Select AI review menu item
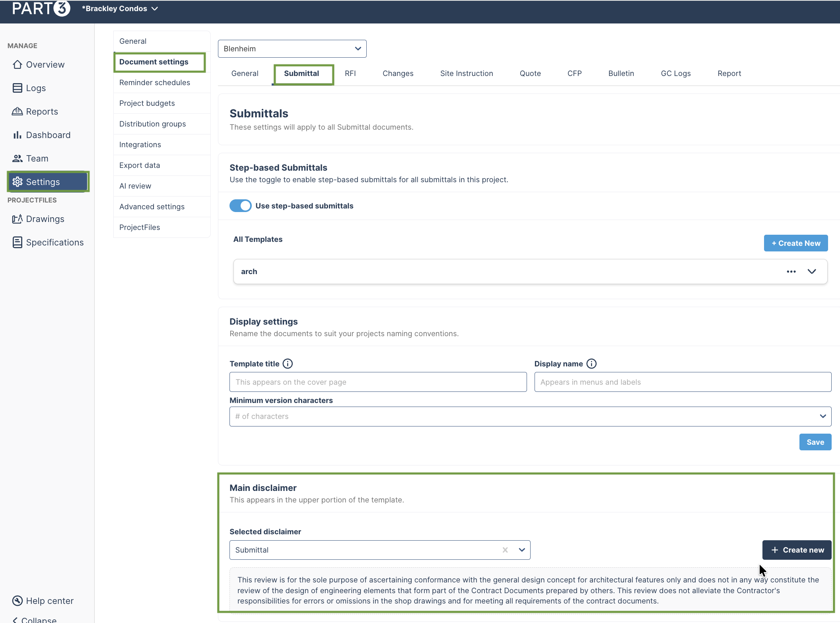This screenshot has height=623, width=840. (x=162, y=186)
